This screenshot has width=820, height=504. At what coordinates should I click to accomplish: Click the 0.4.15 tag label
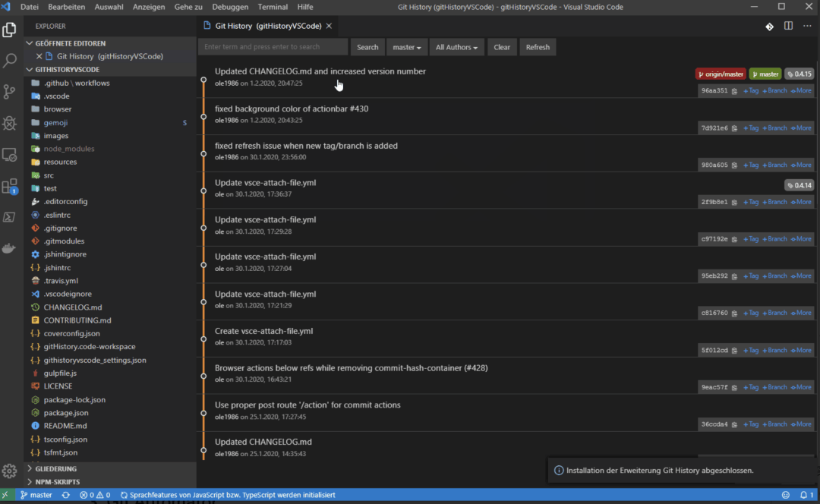[x=799, y=74]
